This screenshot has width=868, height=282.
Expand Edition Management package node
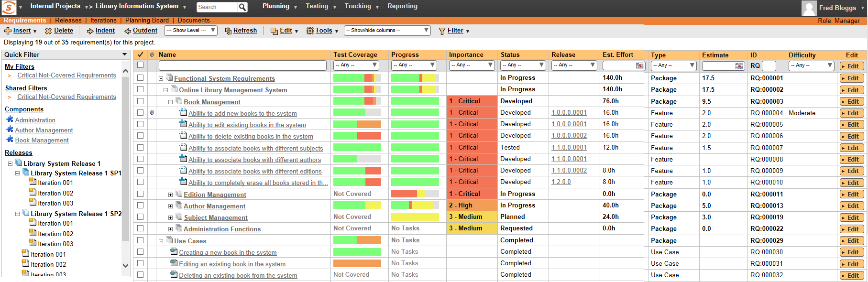[170, 195]
